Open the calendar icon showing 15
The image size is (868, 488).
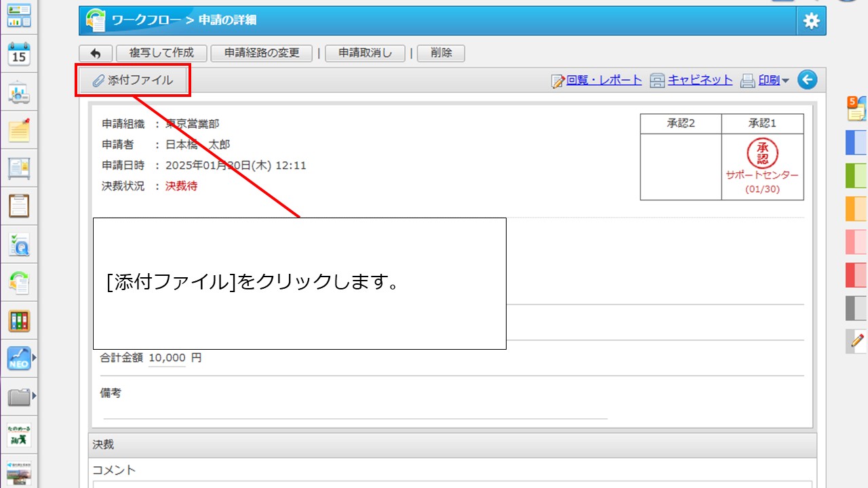(x=19, y=54)
